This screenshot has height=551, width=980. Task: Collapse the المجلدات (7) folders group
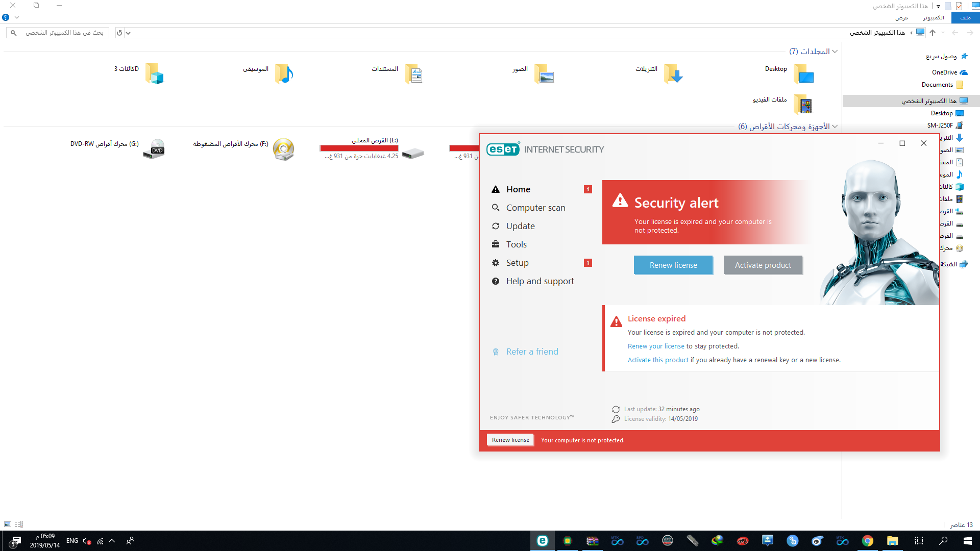pyautogui.click(x=835, y=52)
